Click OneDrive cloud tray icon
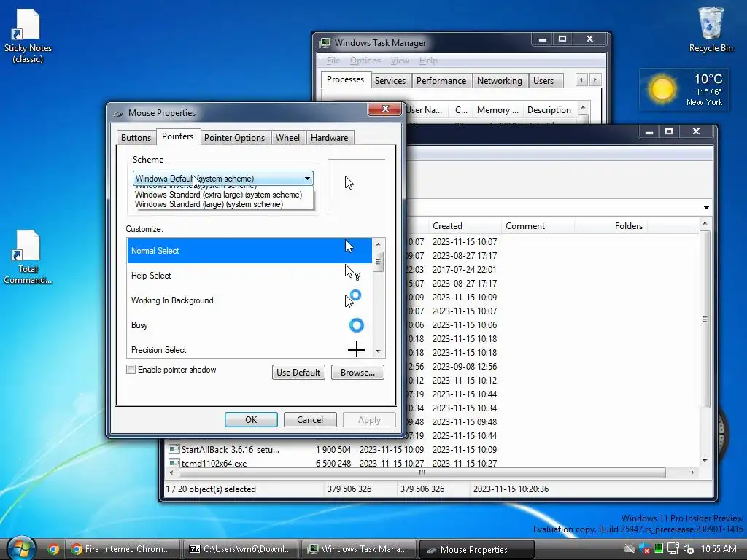Screen dimensions: 747x560 (x=630, y=549)
